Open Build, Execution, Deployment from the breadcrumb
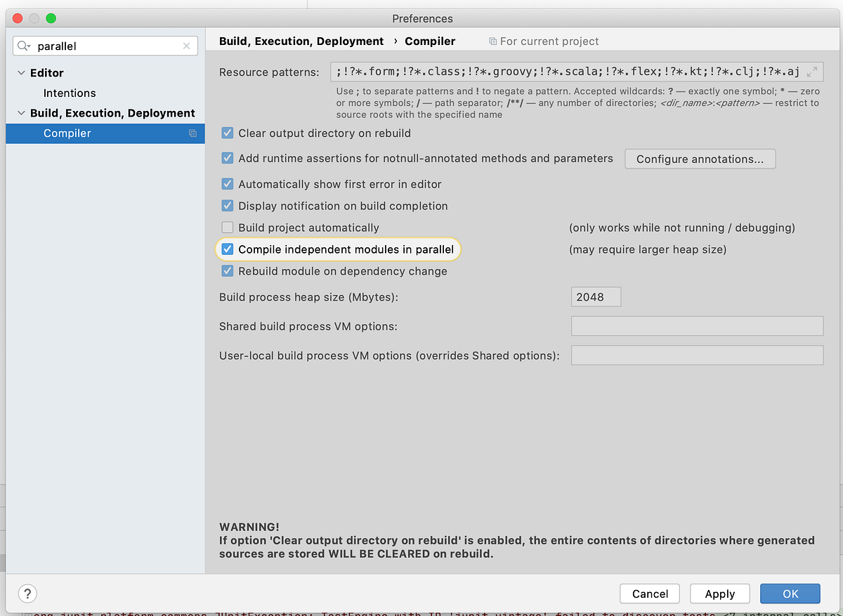The width and height of the screenshot is (843, 616). (x=301, y=41)
